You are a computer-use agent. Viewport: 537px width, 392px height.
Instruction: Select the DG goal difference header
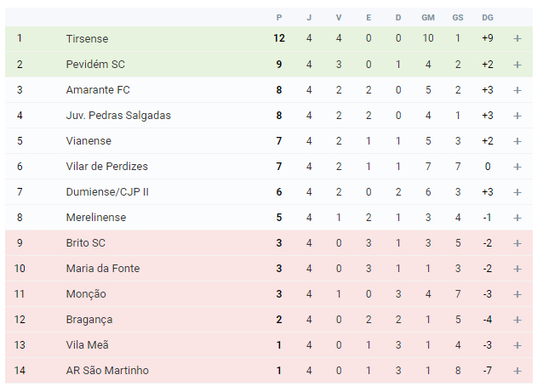488,18
